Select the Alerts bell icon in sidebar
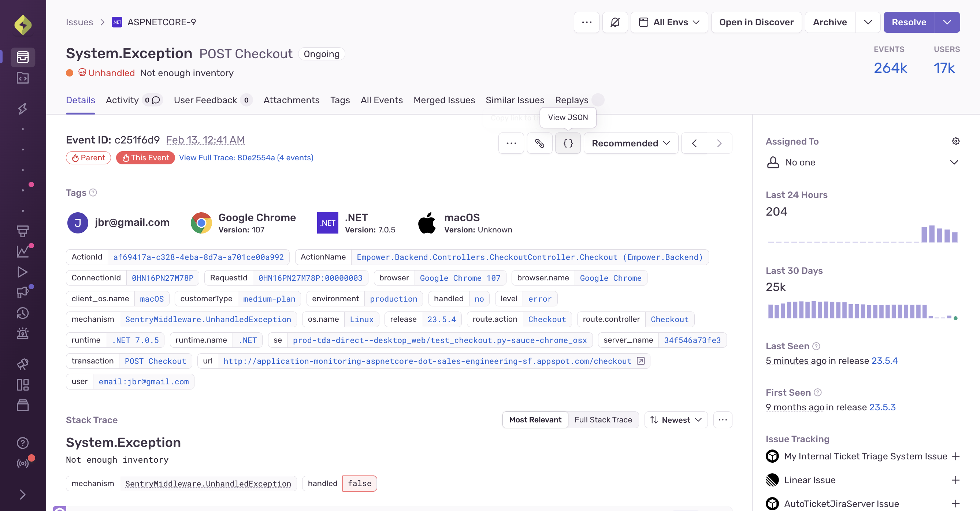The image size is (980, 511). (x=22, y=334)
